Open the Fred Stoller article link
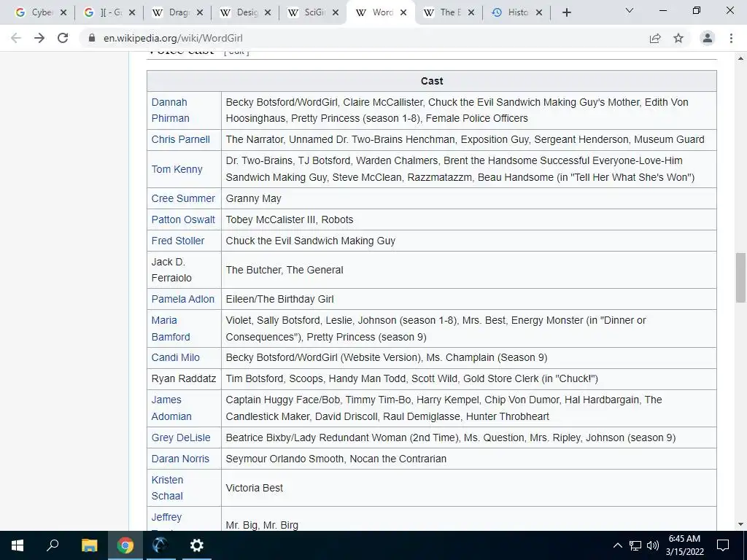The image size is (747, 560). pyautogui.click(x=178, y=241)
